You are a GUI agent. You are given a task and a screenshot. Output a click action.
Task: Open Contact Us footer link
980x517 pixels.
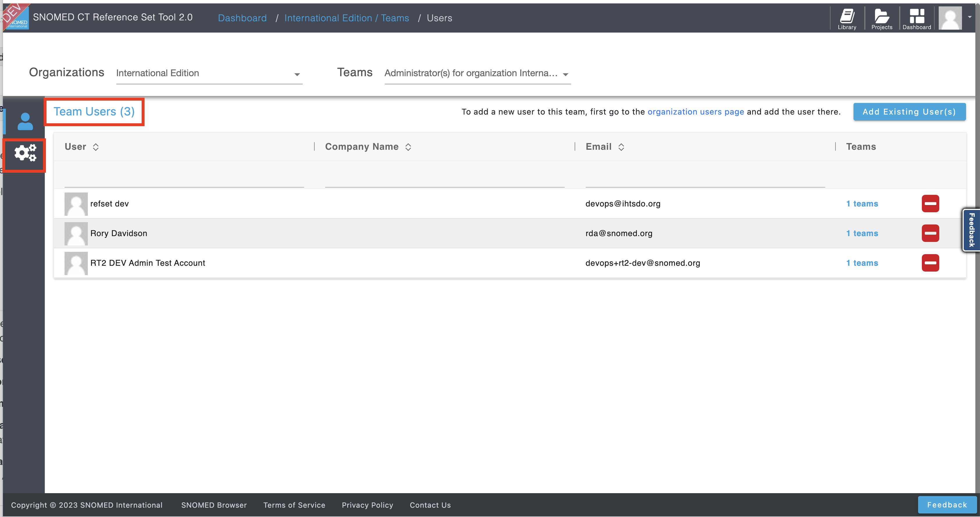(x=430, y=505)
